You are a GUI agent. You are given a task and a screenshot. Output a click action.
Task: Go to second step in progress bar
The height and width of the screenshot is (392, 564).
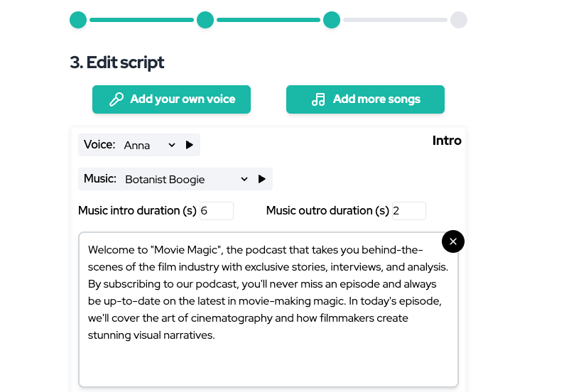[205, 20]
